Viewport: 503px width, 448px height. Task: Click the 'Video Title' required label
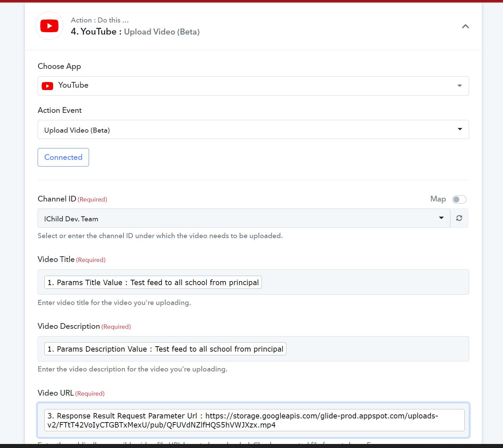72,260
